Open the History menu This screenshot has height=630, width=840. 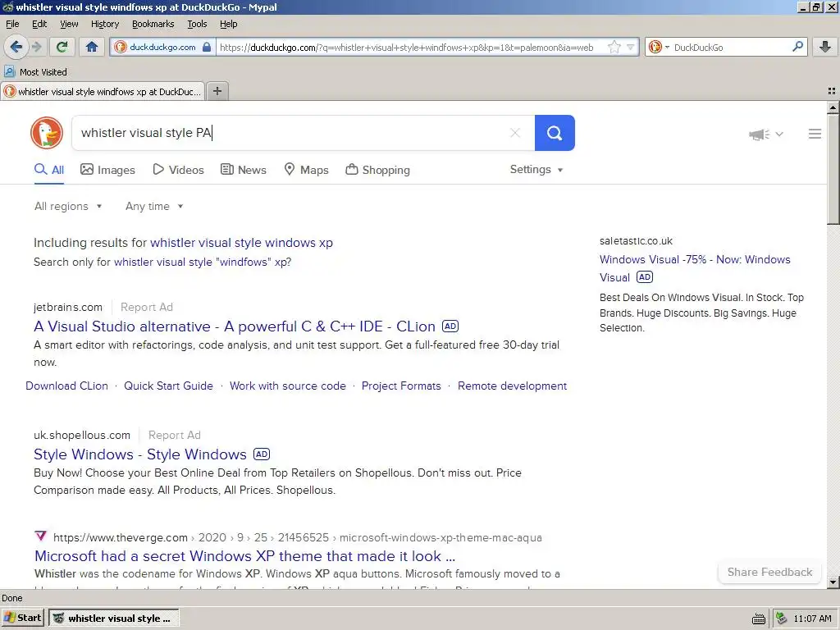coord(105,24)
